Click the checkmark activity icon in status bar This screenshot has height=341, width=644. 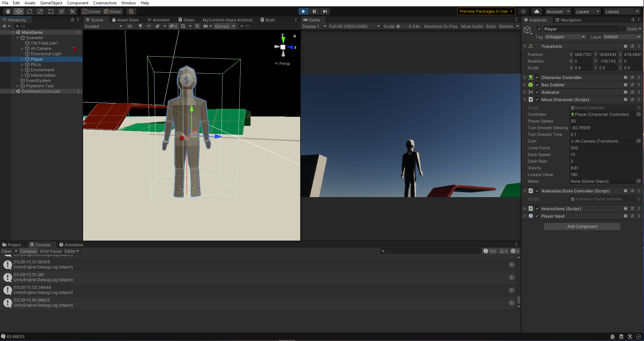[x=639, y=337]
